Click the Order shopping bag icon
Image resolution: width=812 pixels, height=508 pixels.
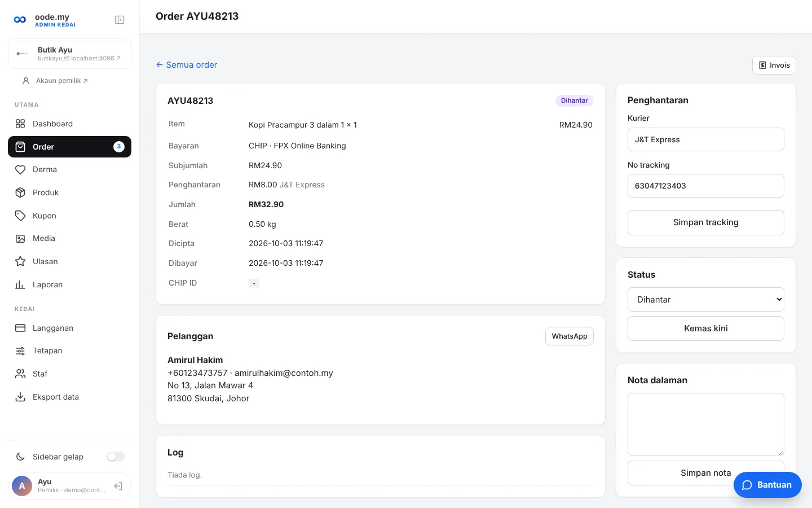tap(20, 147)
